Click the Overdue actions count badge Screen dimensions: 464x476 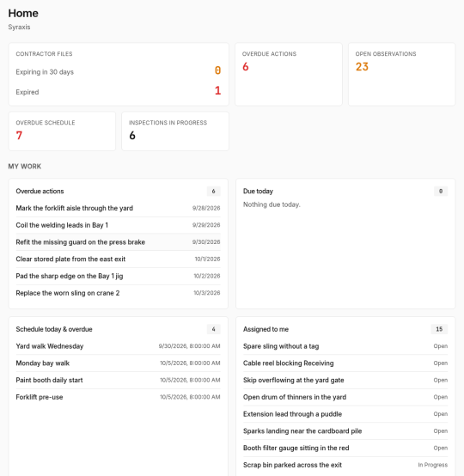click(x=213, y=192)
